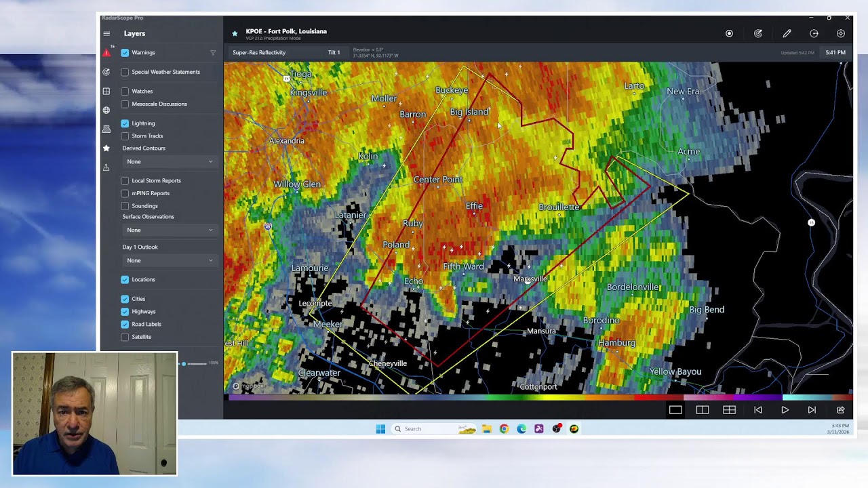Uncheck the Road Labels checkbox

[125, 324]
